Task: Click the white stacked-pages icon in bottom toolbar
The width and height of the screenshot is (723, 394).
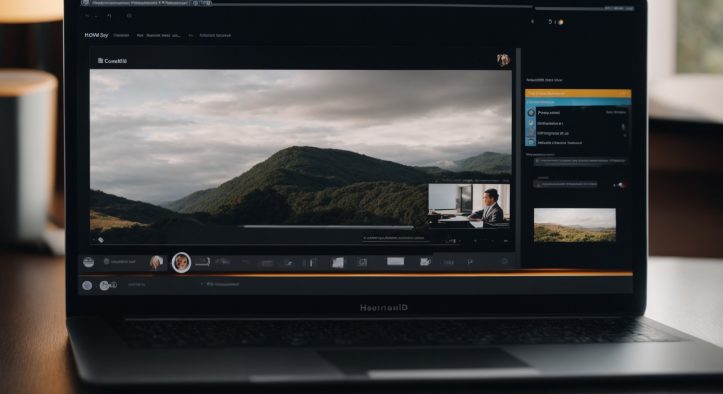Action: point(338,263)
